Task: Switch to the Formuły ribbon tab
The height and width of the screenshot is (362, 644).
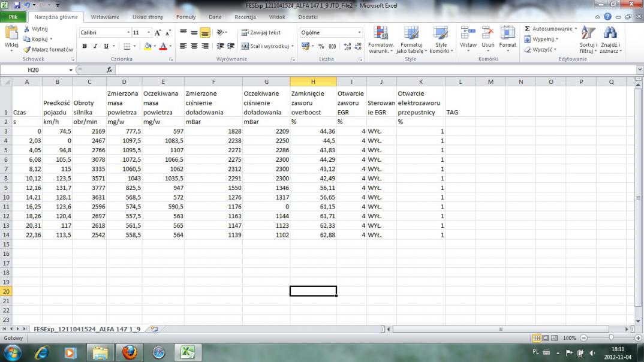Action: click(x=186, y=17)
